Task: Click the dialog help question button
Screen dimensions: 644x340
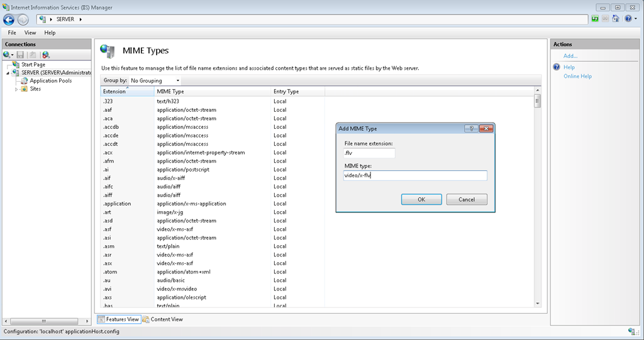Action: pyautogui.click(x=471, y=129)
